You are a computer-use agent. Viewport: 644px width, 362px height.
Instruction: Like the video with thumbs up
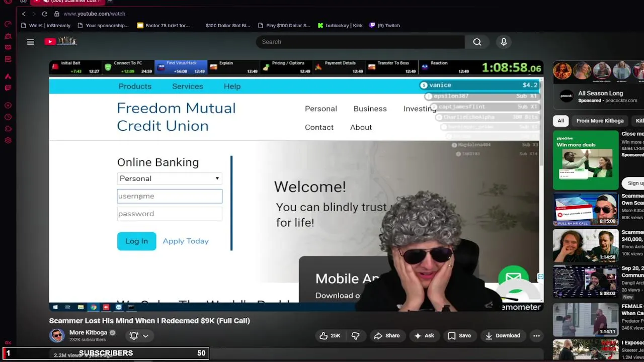[x=330, y=335]
